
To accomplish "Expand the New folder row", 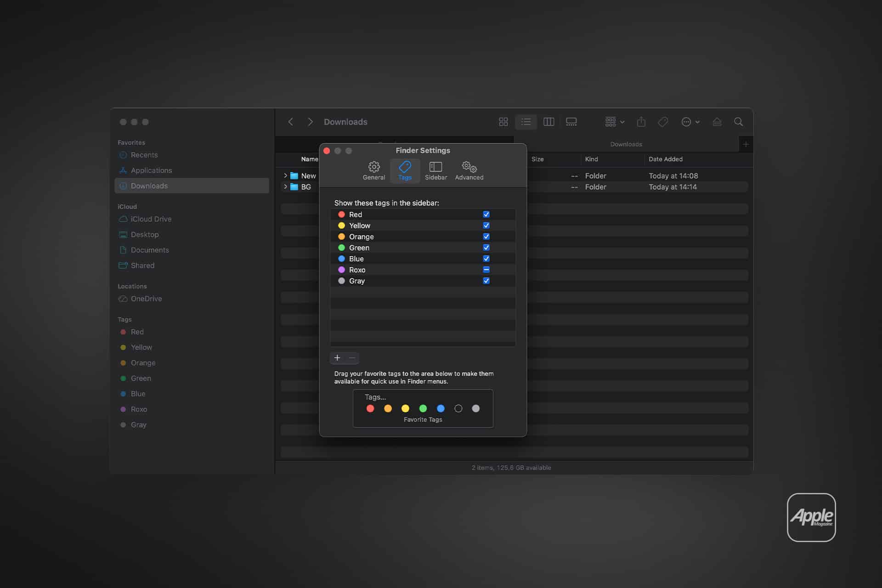I will click(285, 175).
